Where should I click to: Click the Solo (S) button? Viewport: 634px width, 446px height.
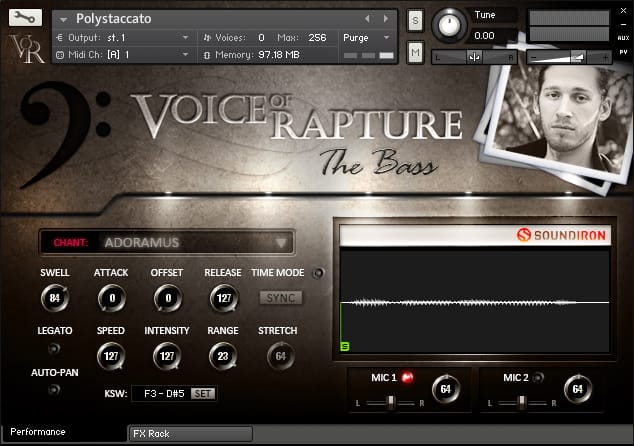pyautogui.click(x=415, y=20)
